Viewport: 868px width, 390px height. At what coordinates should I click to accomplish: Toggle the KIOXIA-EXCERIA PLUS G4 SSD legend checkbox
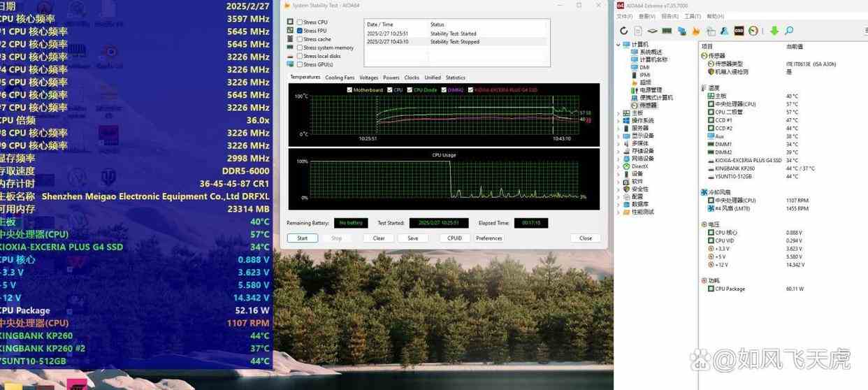click(x=471, y=89)
